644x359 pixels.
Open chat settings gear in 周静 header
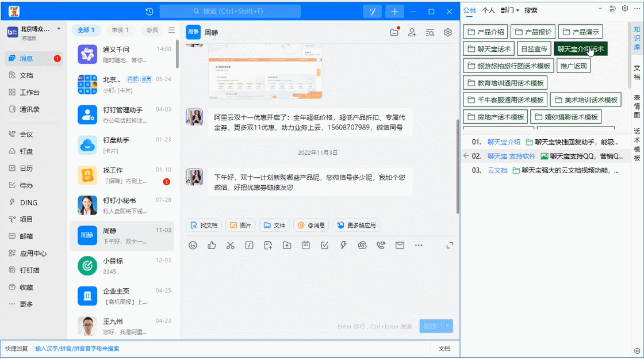448,32
